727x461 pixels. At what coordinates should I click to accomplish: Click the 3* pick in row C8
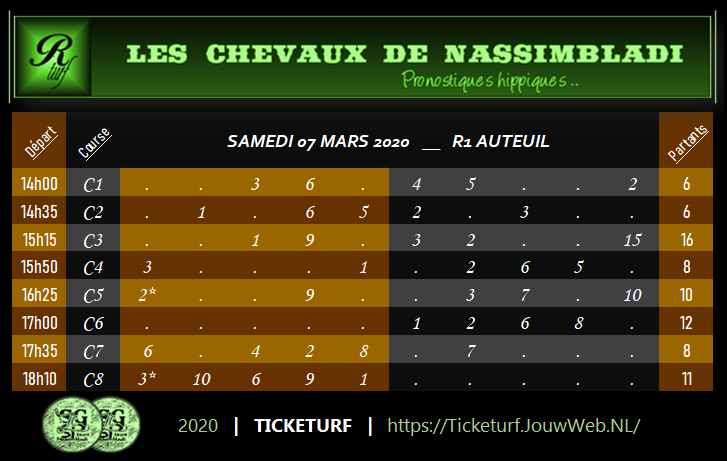click(148, 380)
